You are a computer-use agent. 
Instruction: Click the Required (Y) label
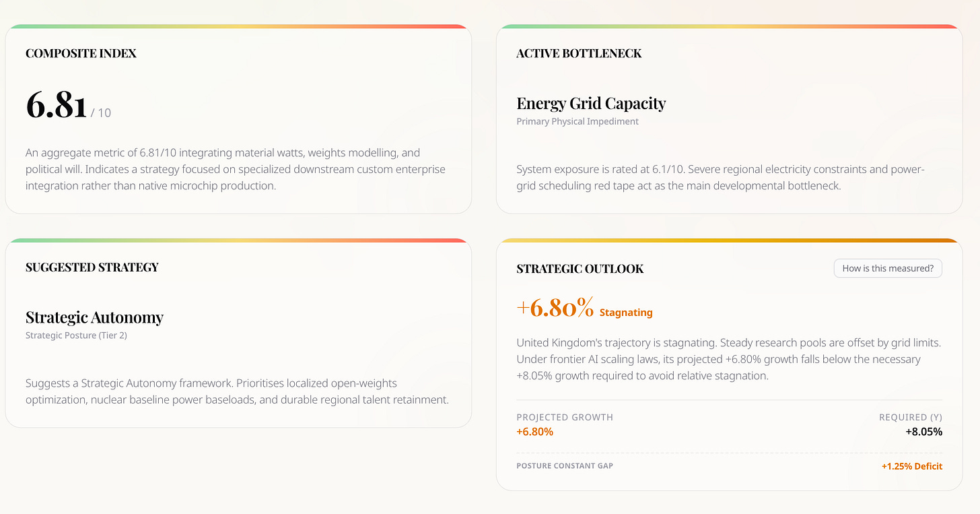pyautogui.click(x=911, y=417)
